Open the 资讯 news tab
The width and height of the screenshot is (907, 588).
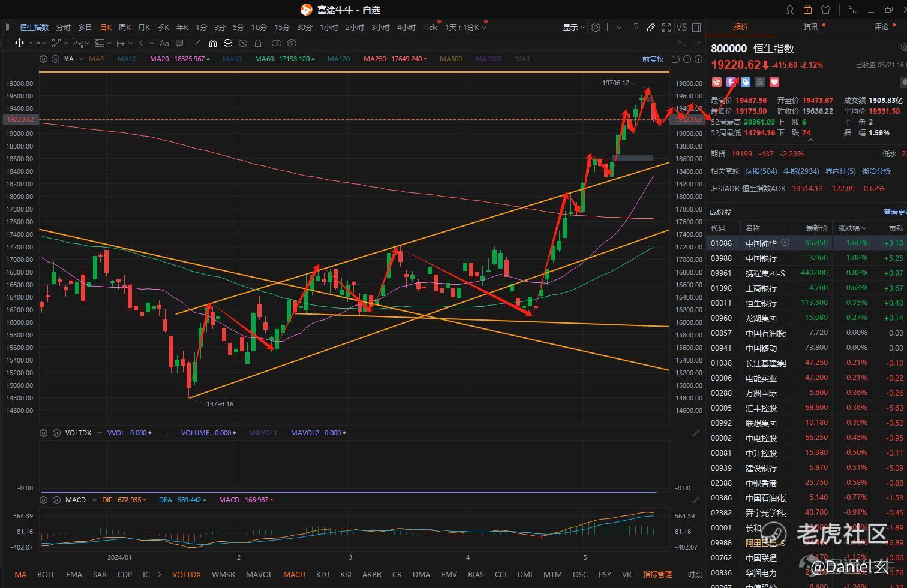(811, 27)
